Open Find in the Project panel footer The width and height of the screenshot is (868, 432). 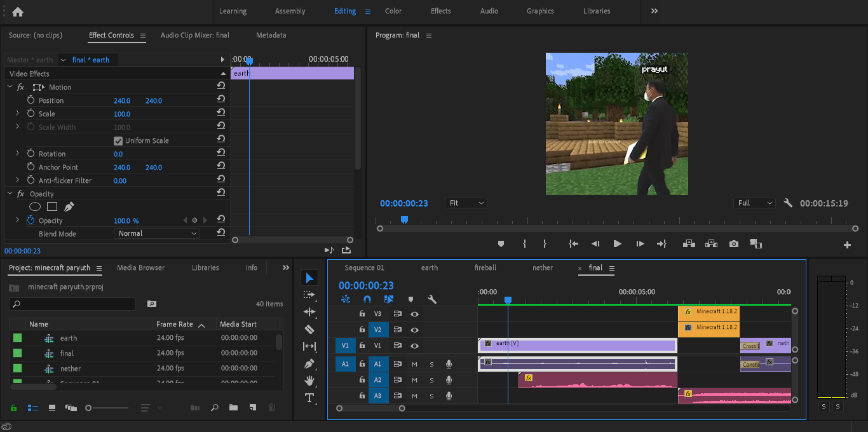[x=215, y=408]
